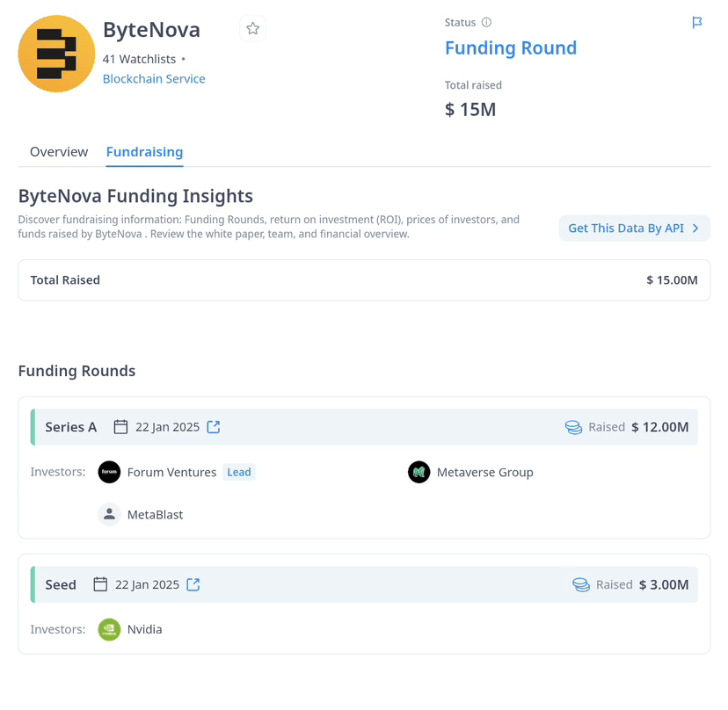Open Series A external source link icon
This screenshot has height=710, width=728.
213,427
